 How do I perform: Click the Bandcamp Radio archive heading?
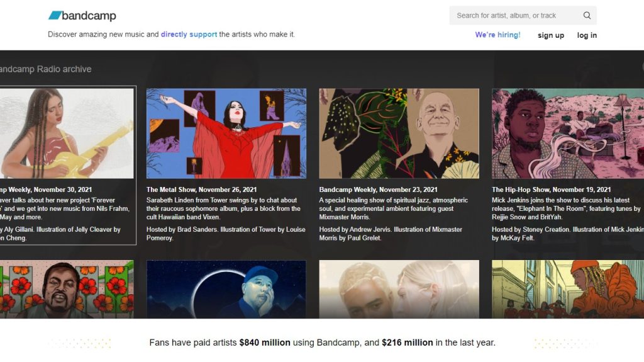[x=45, y=69]
